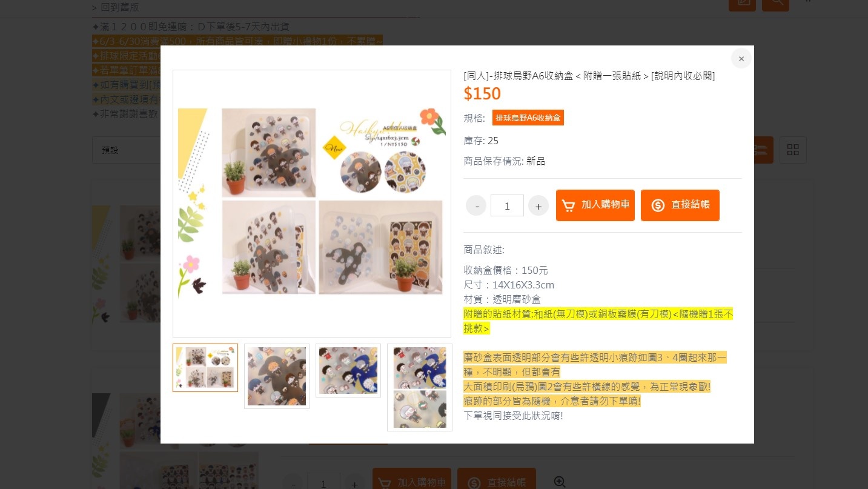This screenshot has height=489, width=868.
Task: Click the quantity input field
Action: (507, 205)
